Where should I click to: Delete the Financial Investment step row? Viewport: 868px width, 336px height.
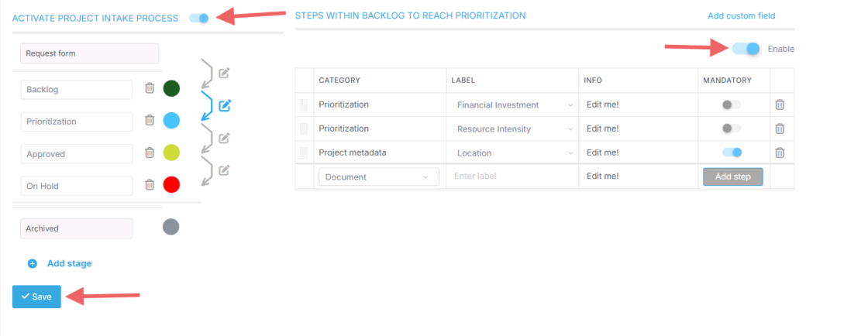tap(780, 105)
